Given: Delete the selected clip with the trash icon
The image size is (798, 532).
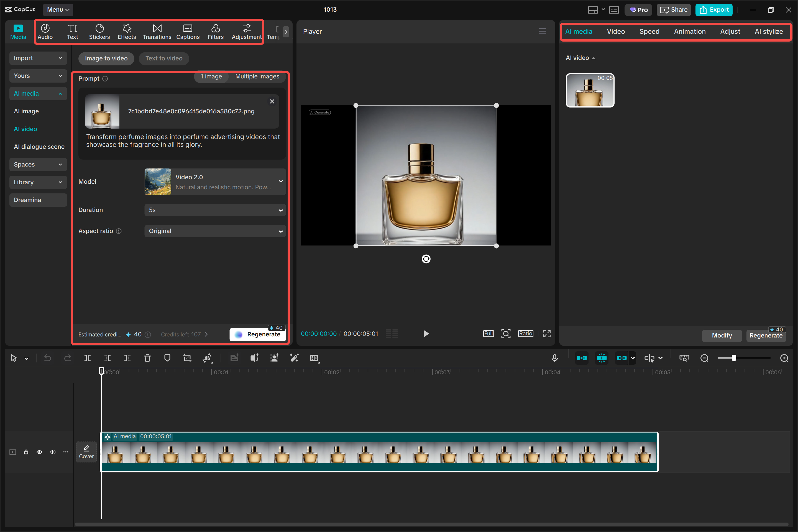Looking at the screenshot, I should coord(147,358).
